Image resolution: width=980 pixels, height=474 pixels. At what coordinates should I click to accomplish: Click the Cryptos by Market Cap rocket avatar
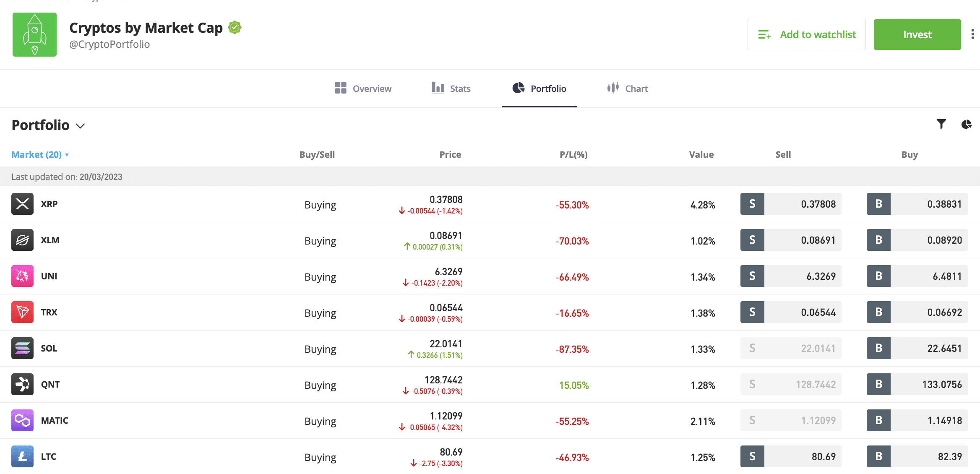coord(34,34)
